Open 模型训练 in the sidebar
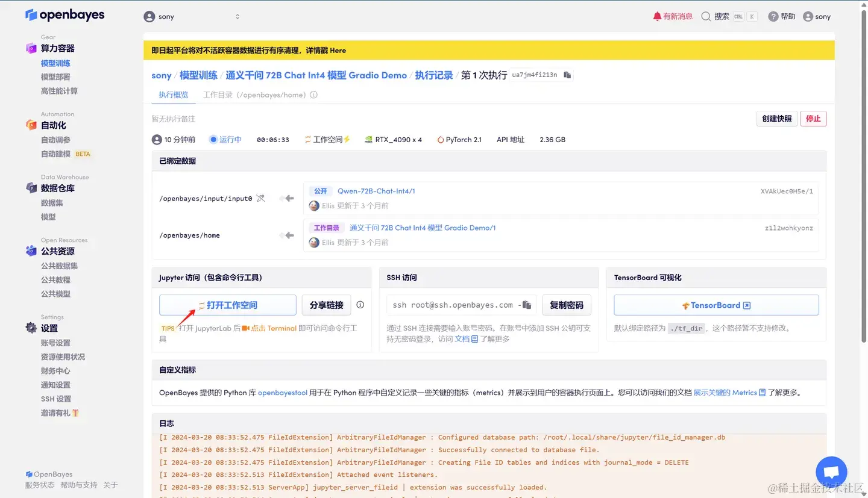The width and height of the screenshot is (868, 498). [55, 63]
